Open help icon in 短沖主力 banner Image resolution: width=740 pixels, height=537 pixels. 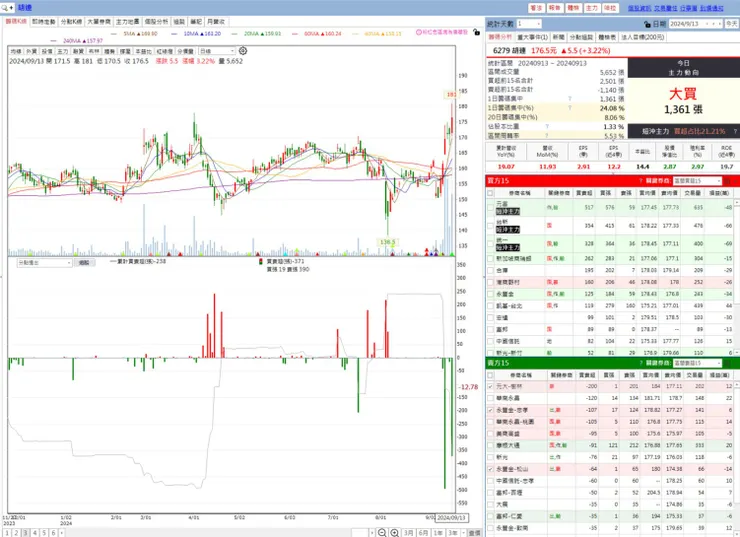point(735,131)
